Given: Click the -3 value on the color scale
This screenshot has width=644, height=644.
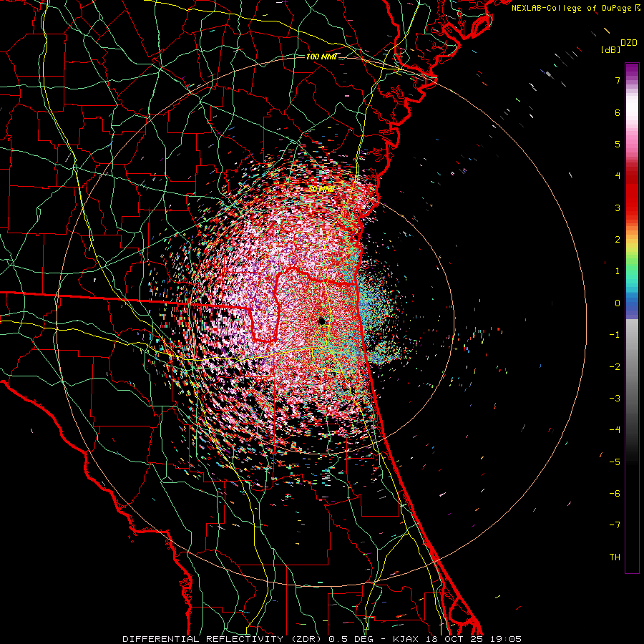Looking at the screenshot, I should pyautogui.click(x=615, y=398).
